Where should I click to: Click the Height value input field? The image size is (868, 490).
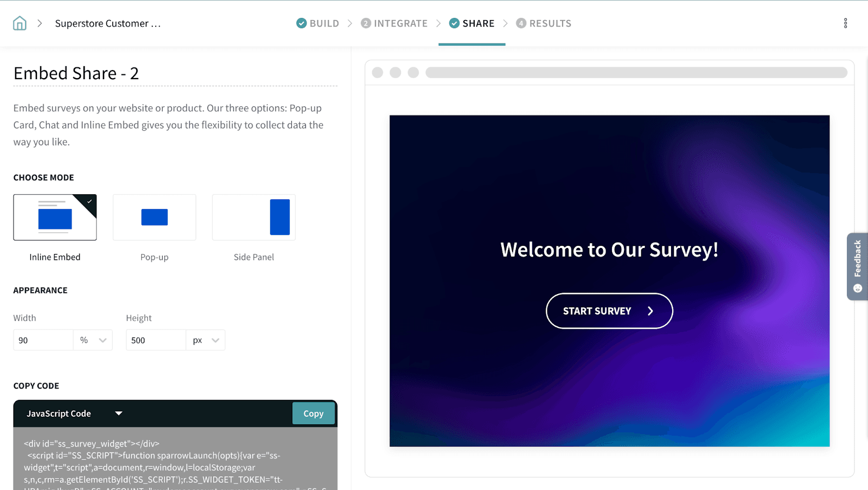156,340
